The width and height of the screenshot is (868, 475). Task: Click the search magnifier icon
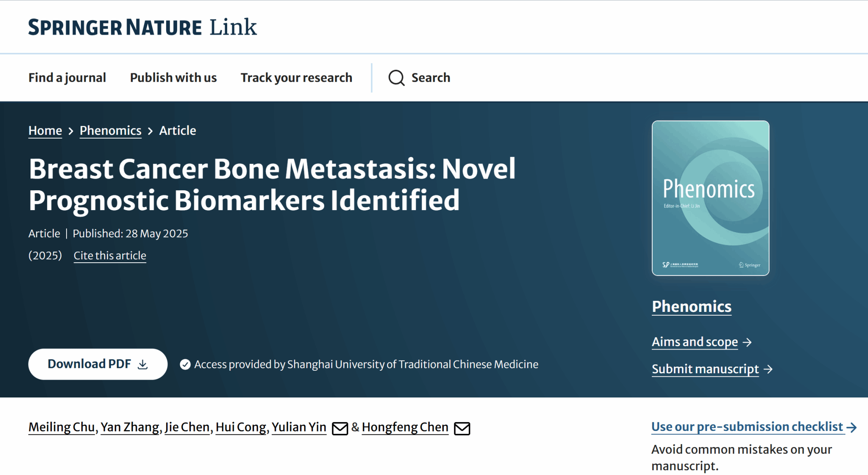point(396,78)
